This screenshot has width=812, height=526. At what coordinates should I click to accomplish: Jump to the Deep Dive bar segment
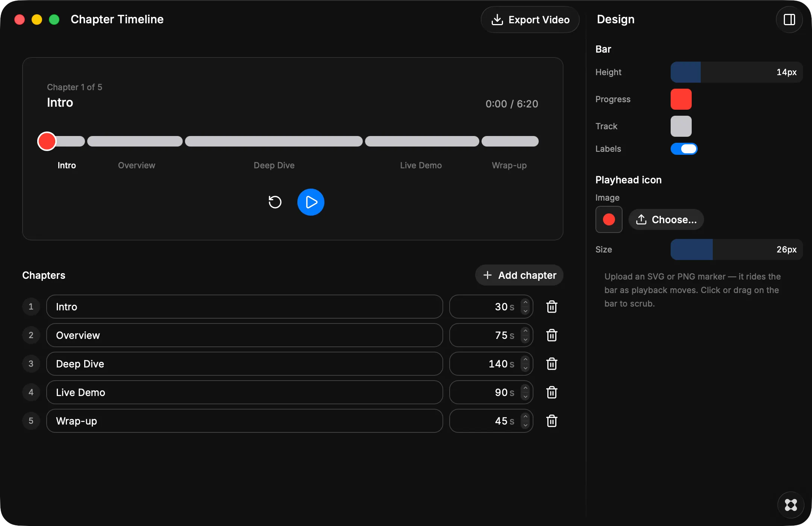click(x=274, y=141)
